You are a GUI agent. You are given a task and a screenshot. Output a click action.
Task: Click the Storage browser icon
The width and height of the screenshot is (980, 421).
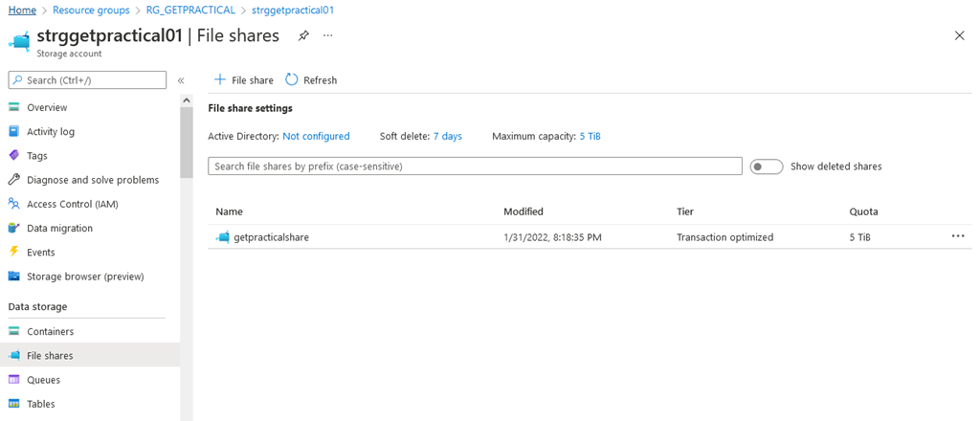tap(14, 277)
